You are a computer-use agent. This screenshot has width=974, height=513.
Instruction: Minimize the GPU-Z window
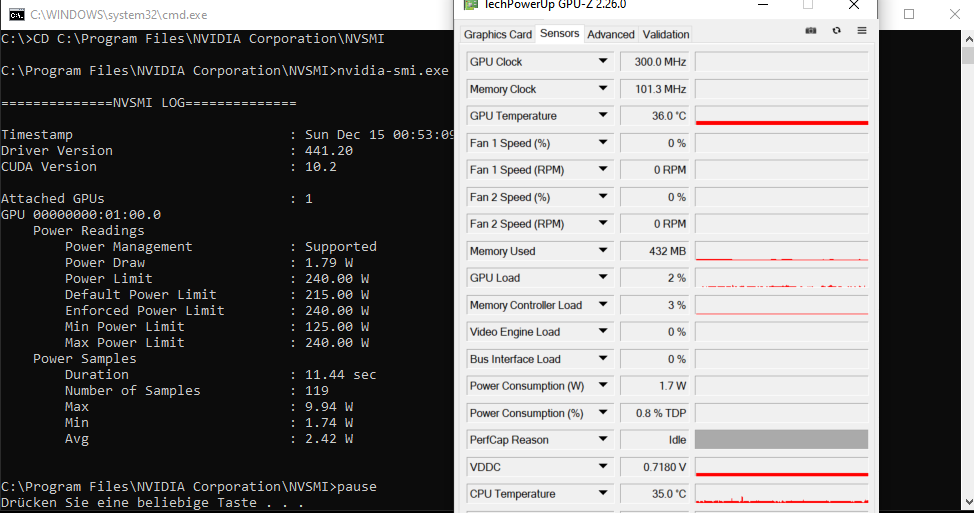point(763,5)
